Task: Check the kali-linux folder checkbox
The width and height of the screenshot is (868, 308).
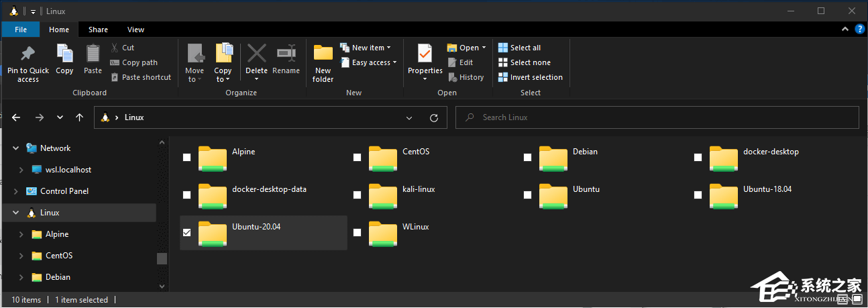Action: pos(357,195)
